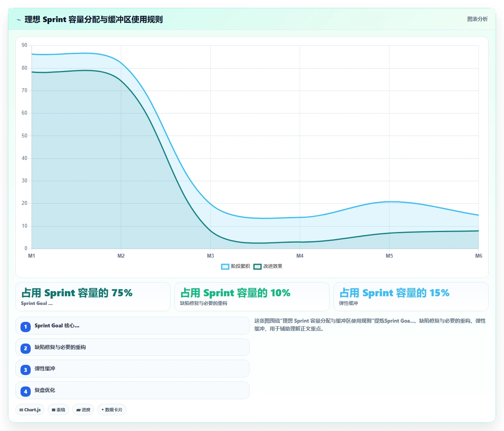
Task: Click the number 1 badge icon
Action: [26, 327]
